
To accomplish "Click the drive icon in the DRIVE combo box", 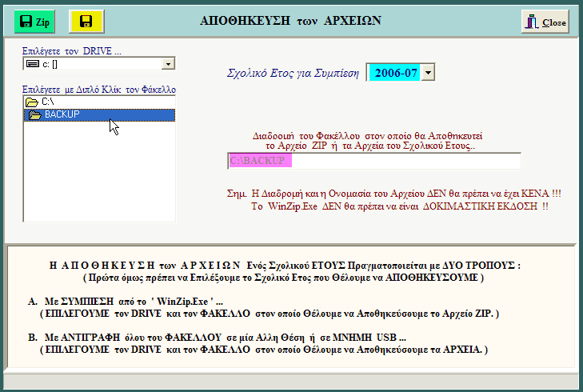I will coord(33,63).
